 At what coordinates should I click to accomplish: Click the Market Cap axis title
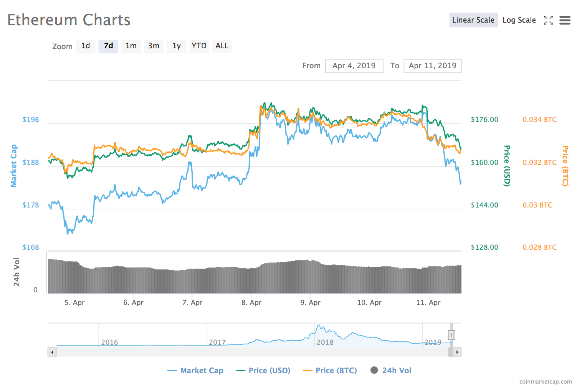[14, 166]
